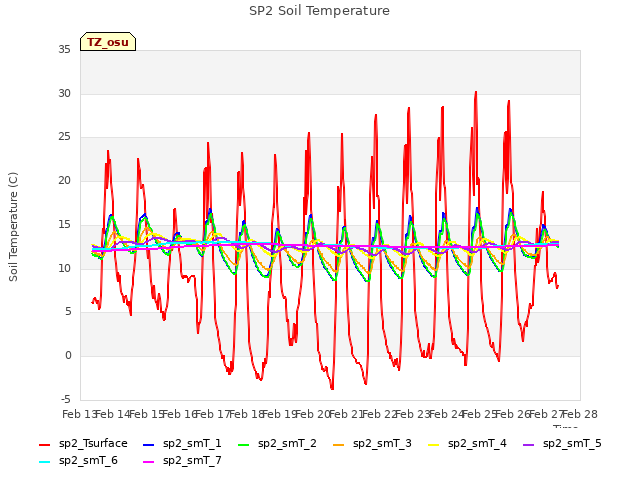Image resolution: width=640 pixels, height=480 pixels.
Task: Click the 0 y-axis tick label
Action: [x=68, y=356]
